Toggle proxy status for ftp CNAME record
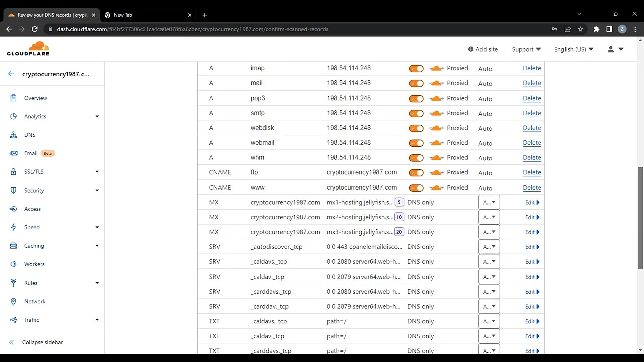The image size is (644, 362). pos(416,172)
